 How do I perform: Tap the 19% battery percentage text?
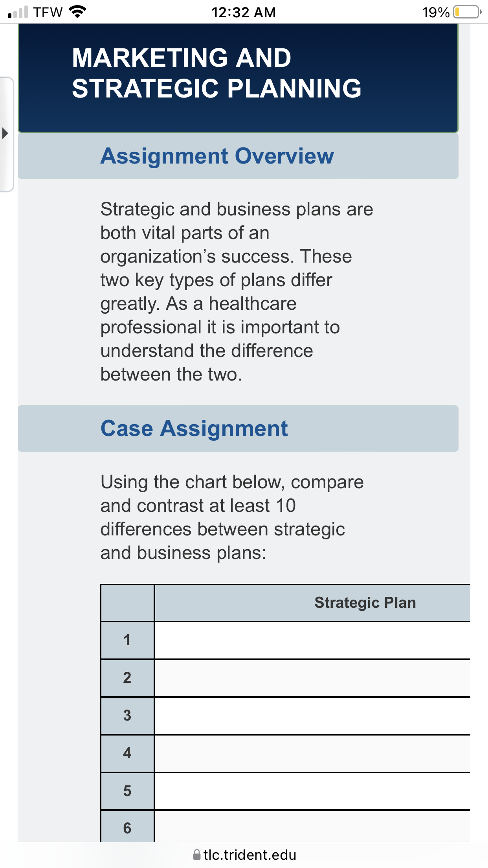tap(436, 13)
